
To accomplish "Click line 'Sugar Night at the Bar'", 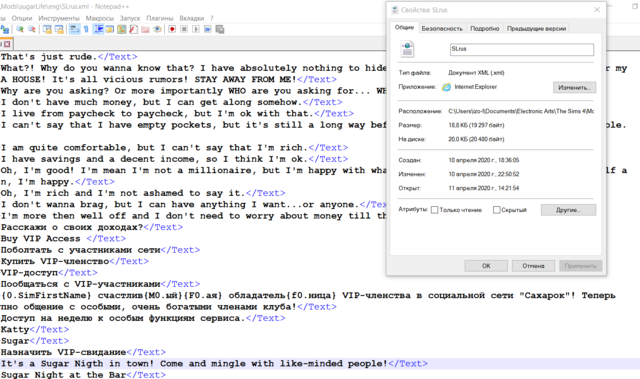I will [x=83, y=375].
